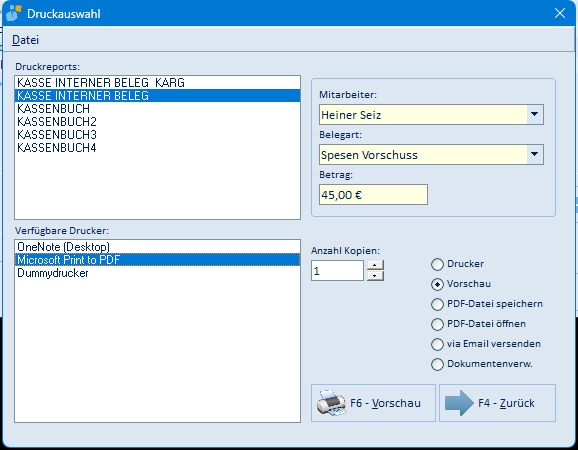
Task: Click the Druckauswahl app icon in title bar
Action: click(13, 14)
